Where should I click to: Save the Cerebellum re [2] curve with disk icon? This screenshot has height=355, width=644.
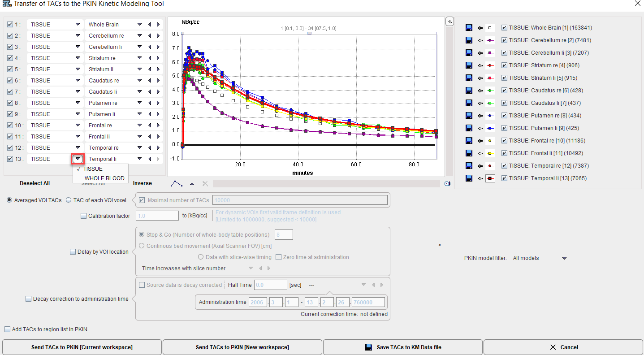(x=469, y=40)
